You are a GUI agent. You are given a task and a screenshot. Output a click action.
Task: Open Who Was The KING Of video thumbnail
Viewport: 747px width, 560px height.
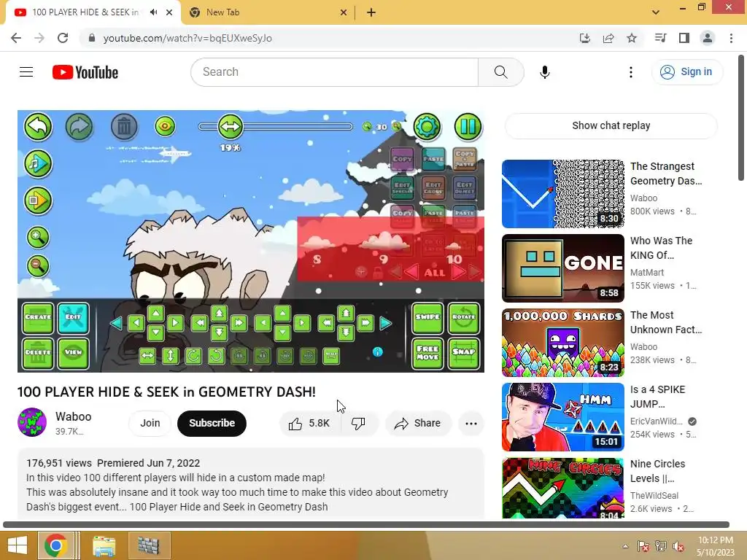(x=562, y=268)
